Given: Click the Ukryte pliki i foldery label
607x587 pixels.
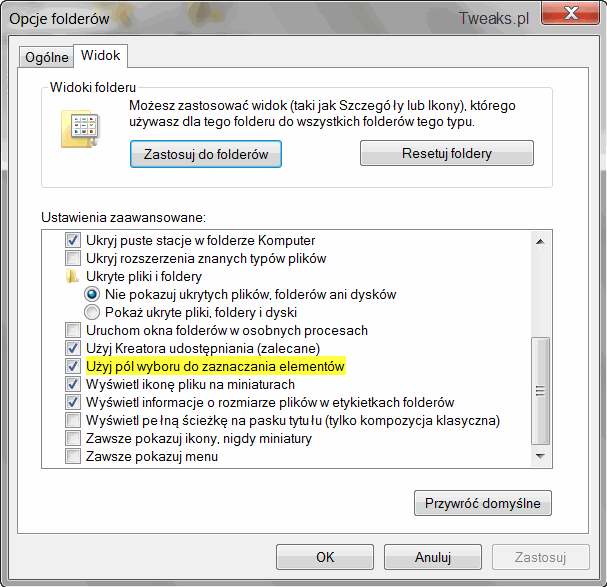Looking at the screenshot, I should pos(144,276).
